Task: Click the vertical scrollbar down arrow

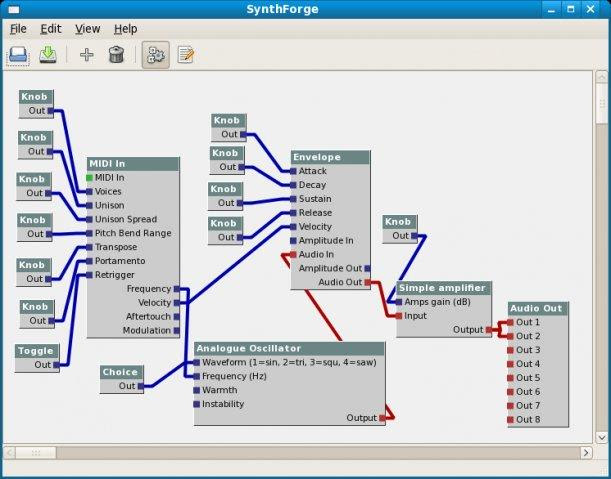Action: pos(602,437)
